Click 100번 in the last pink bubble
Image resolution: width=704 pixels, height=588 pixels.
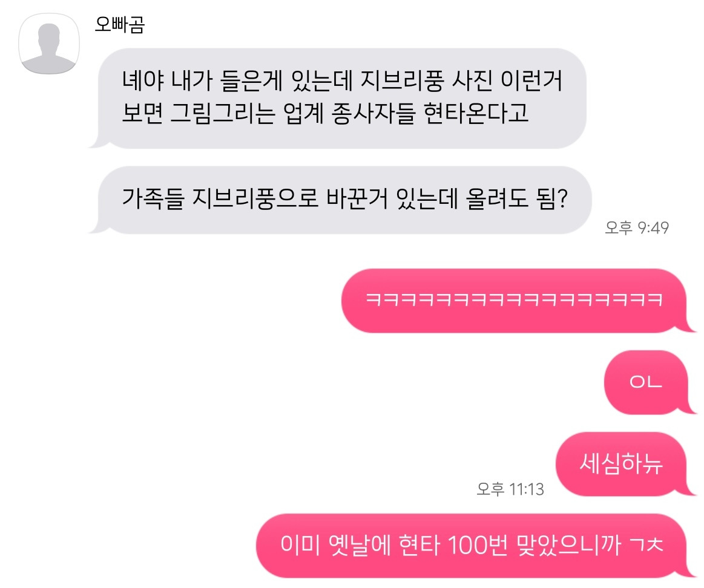[x=478, y=545]
